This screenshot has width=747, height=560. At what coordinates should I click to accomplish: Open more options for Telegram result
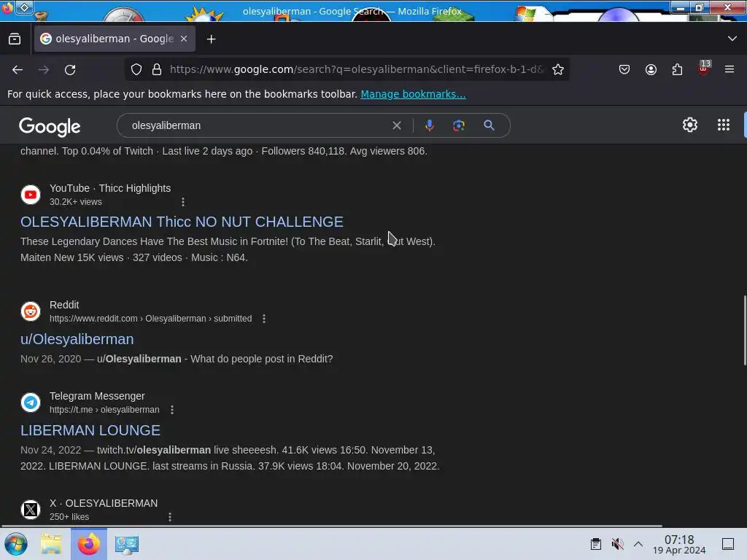172,410
